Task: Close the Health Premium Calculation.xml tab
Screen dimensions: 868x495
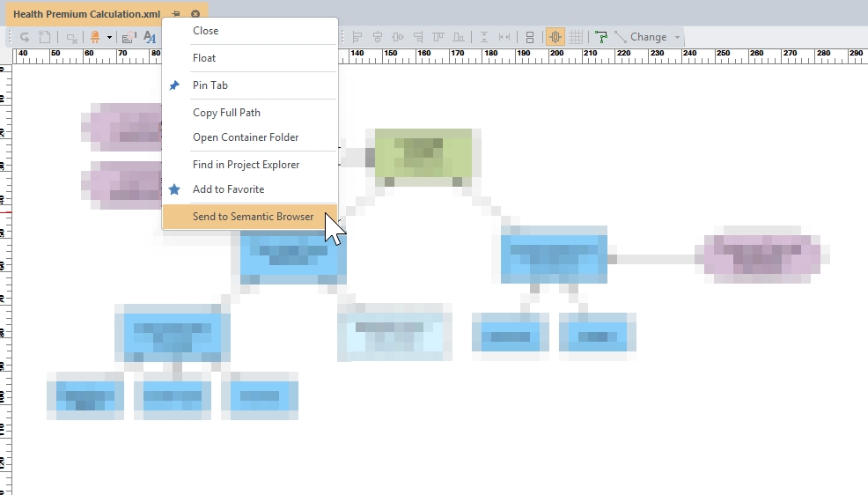Action: (x=195, y=14)
